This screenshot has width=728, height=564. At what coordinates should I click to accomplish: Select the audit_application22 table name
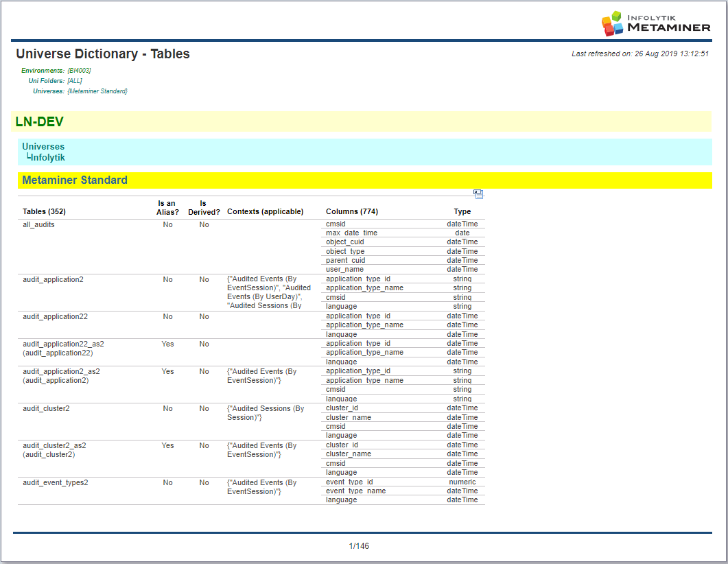pos(56,316)
